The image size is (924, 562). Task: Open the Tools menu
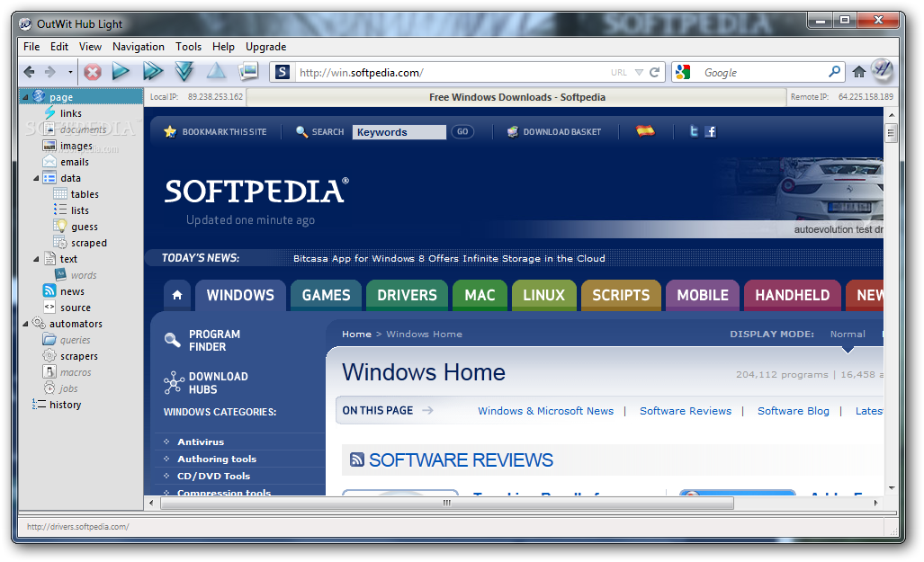(188, 47)
